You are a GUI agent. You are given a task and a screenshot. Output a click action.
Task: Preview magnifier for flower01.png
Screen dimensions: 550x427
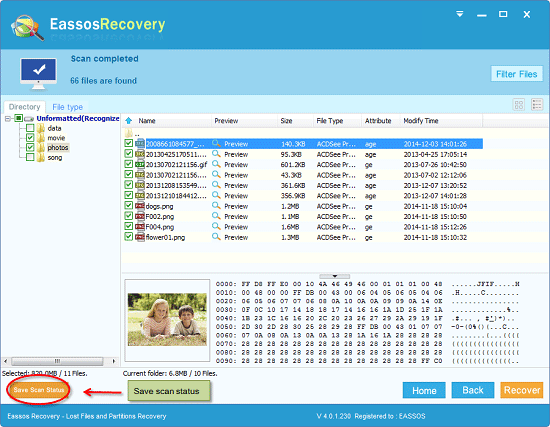pyautogui.click(x=216, y=237)
